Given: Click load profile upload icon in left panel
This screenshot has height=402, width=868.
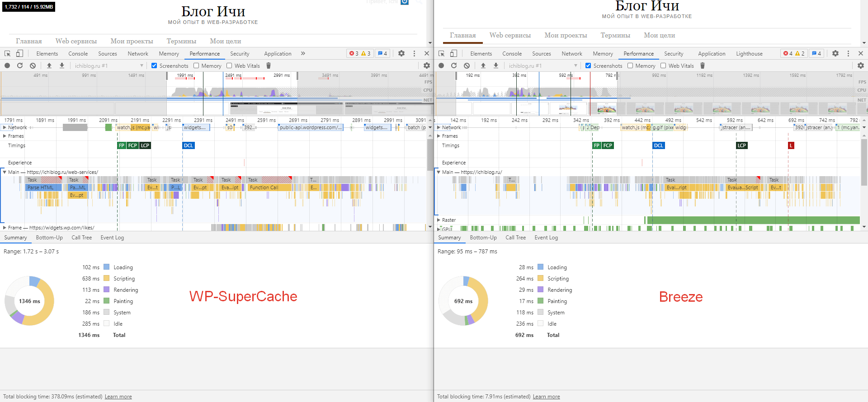Looking at the screenshot, I should point(49,65).
